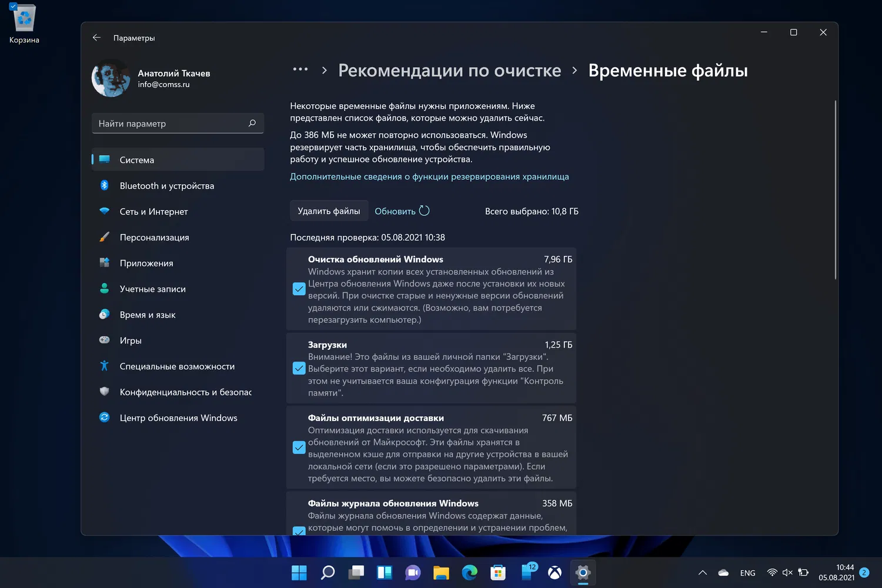Open Task View from the taskbar
The height and width of the screenshot is (588, 882).
click(356, 573)
